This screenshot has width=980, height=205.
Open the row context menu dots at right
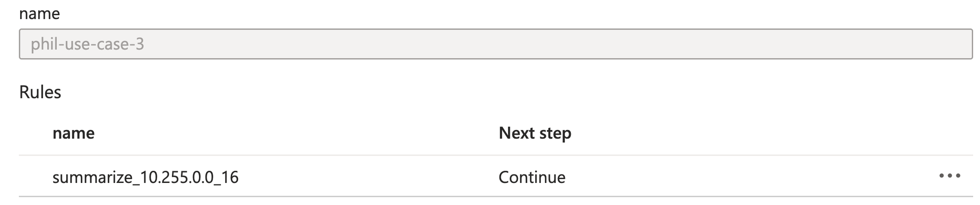click(950, 176)
